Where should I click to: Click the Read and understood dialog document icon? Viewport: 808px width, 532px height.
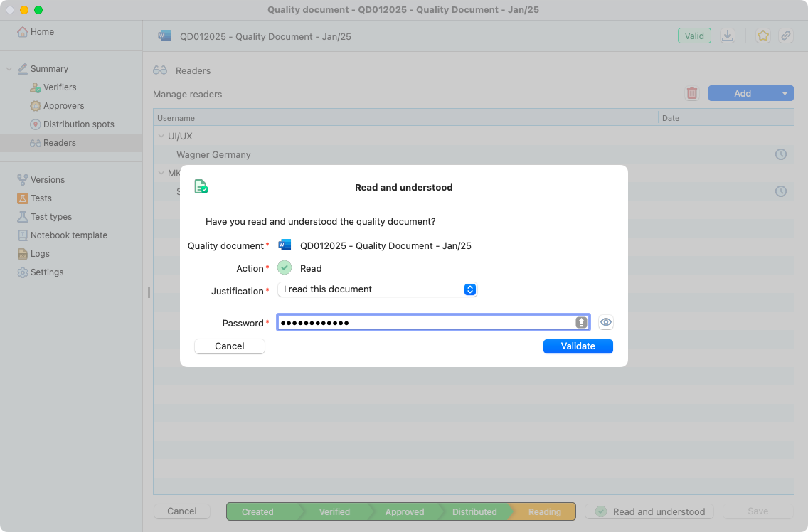pos(201,186)
